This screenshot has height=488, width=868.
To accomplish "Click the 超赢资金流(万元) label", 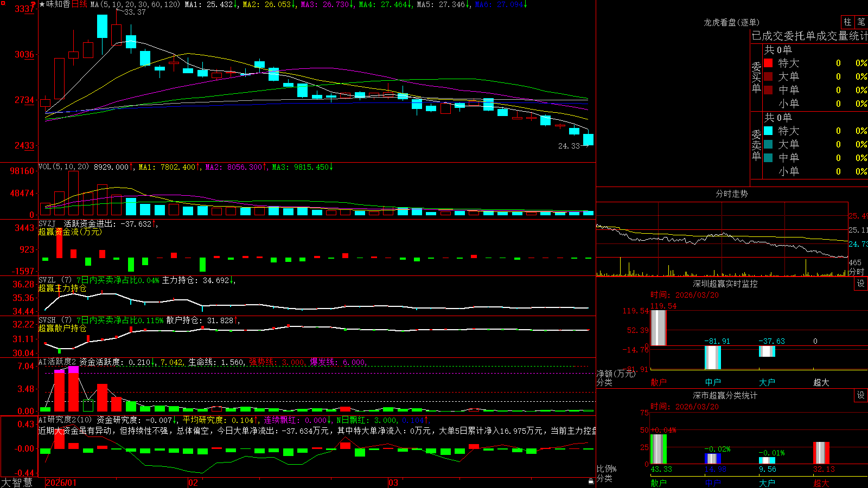I will click(70, 232).
